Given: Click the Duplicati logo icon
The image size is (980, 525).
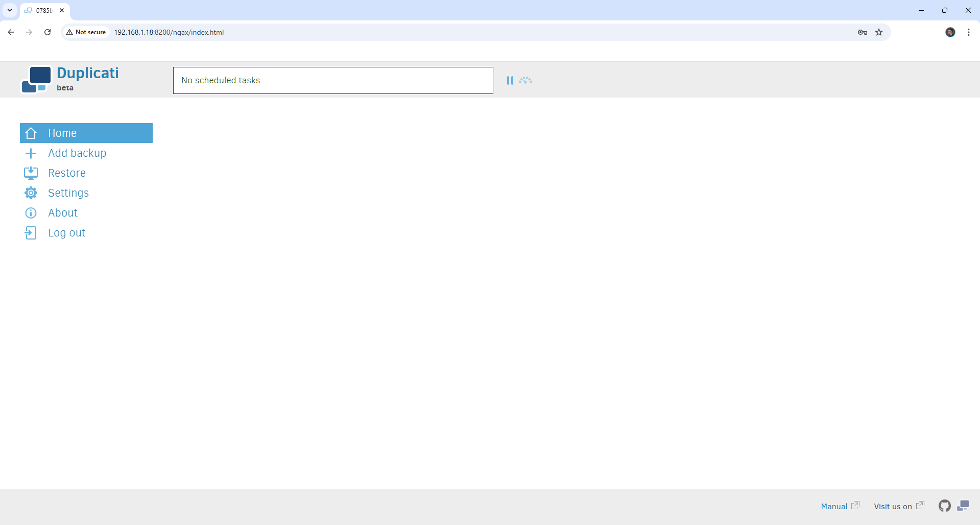Looking at the screenshot, I should (36, 80).
